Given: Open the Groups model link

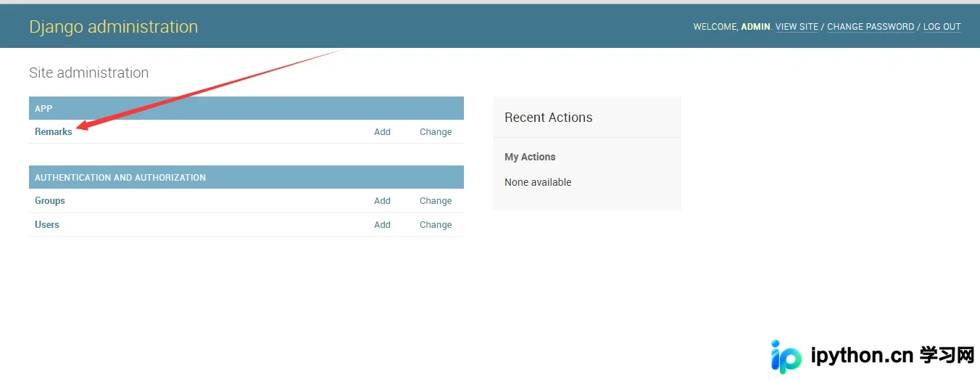Looking at the screenshot, I should (50, 201).
